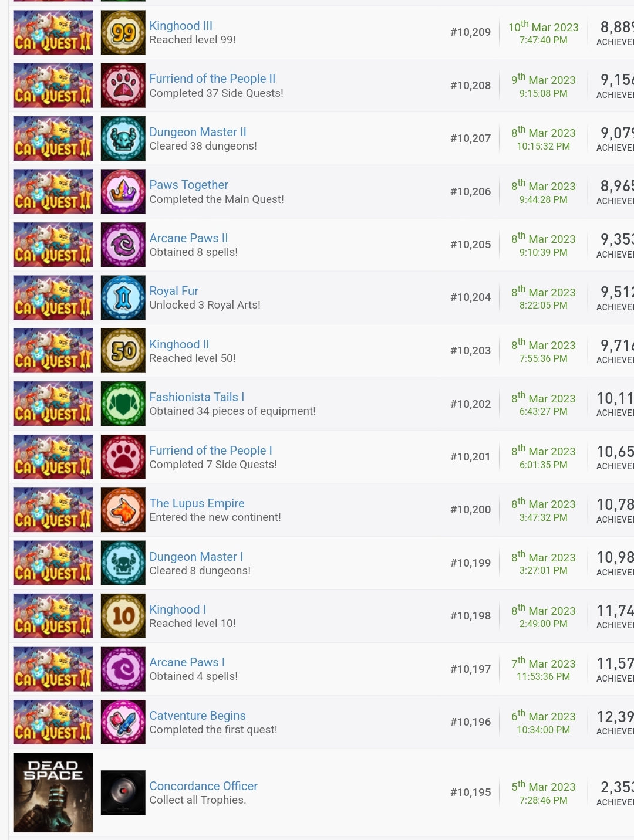Click the Kinghood III level 99 badge icon

[x=123, y=33]
